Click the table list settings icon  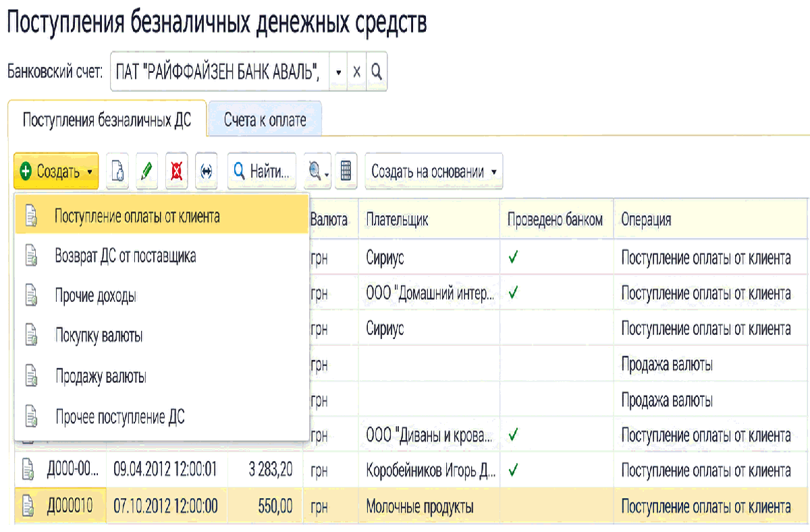tap(346, 171)
